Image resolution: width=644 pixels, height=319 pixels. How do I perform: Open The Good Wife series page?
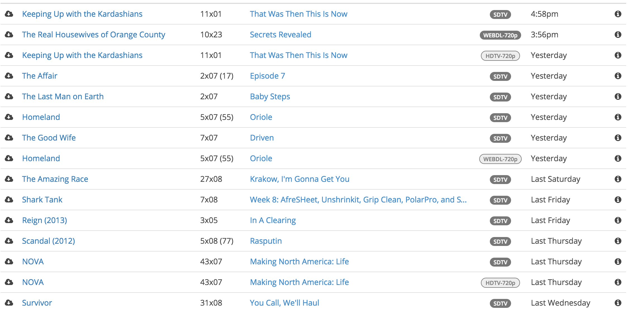49,138
